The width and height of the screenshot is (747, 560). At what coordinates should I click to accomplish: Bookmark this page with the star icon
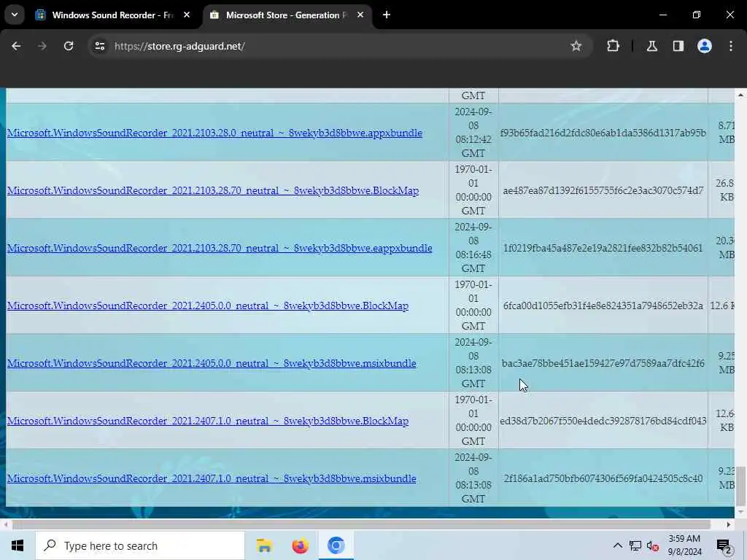click(x=576, y=46)
